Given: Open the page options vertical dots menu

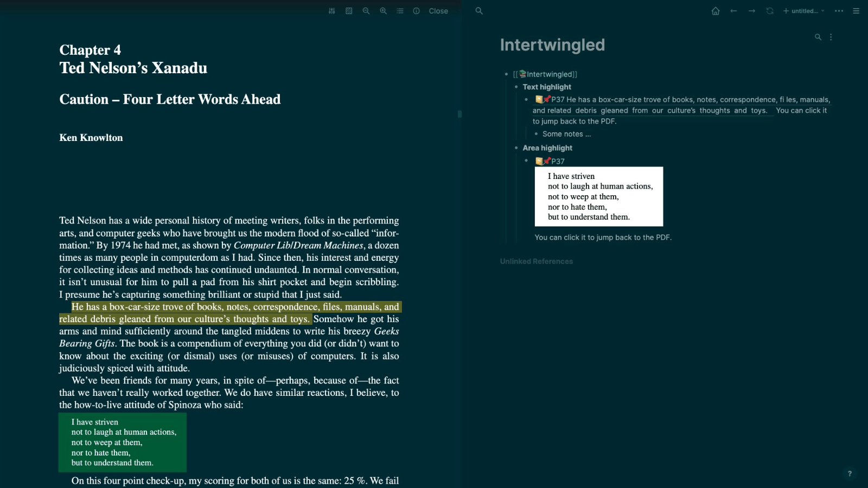Looking at the screenshot, I should click(x=831, y=37).
